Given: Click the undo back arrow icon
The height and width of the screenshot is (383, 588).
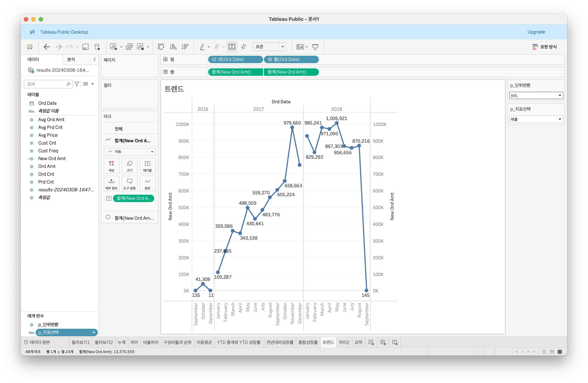Looking at the screenshot, I should click(47, 47).
